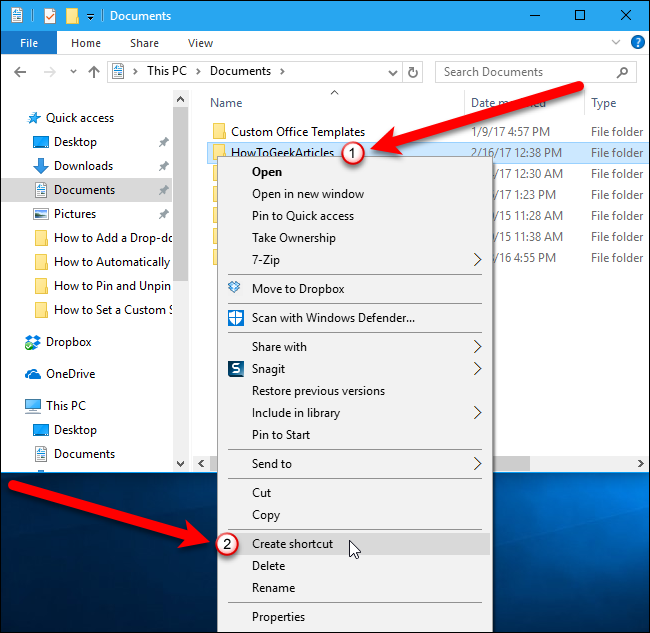The image size is (650, 633).
Task: Switch to the View ribbon tab
Action: 200,43
